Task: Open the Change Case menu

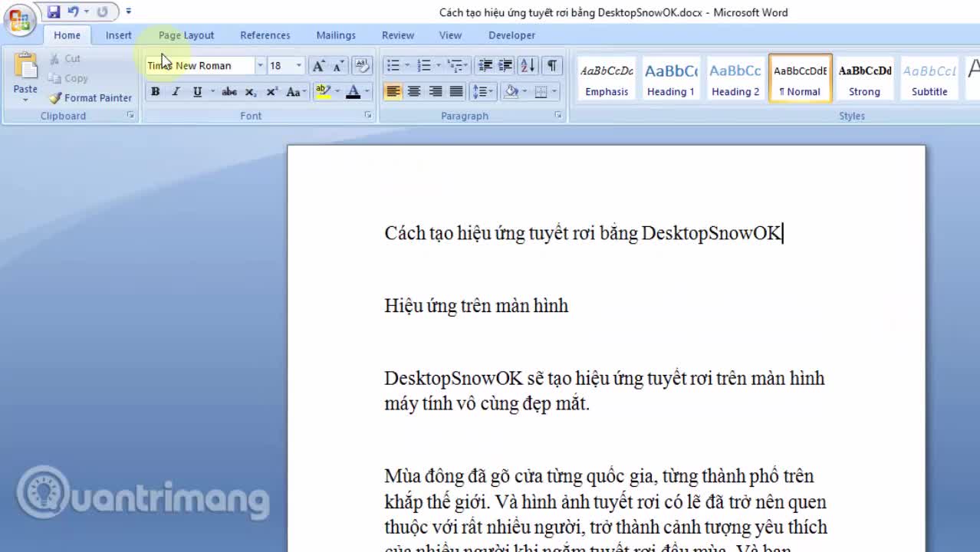Action: click(x=295, y=92)
